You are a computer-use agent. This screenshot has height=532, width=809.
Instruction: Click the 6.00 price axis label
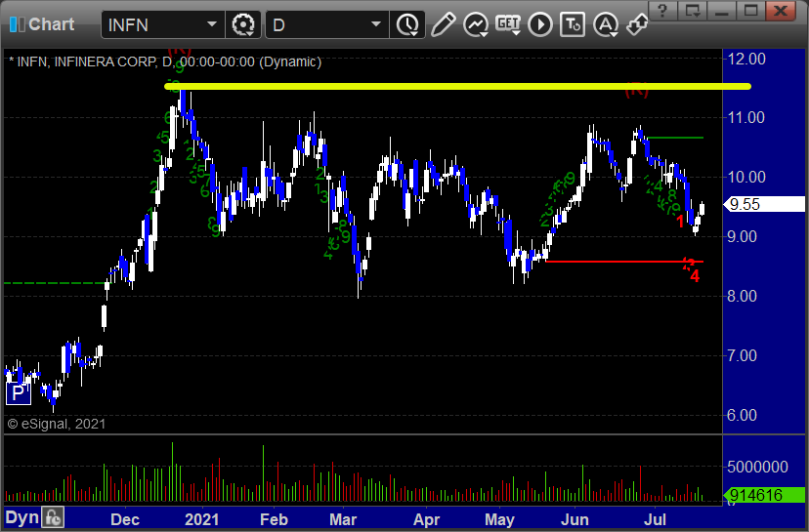tap(742, 415)
